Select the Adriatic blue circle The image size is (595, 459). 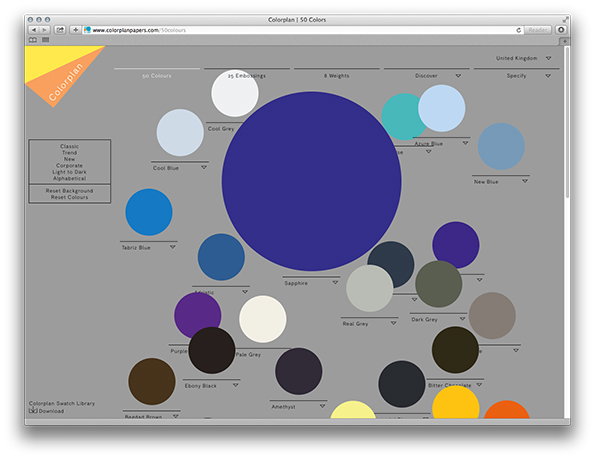tap(221, 257)
